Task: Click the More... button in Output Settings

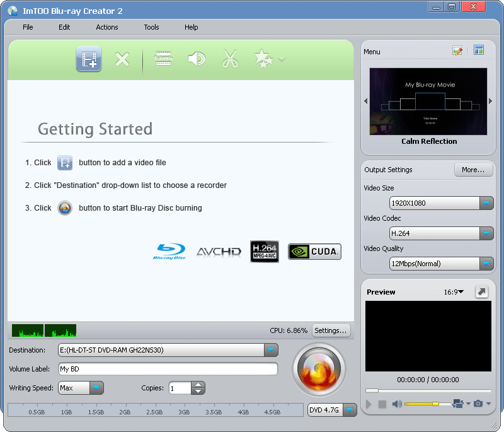Action: coord(473,170)
